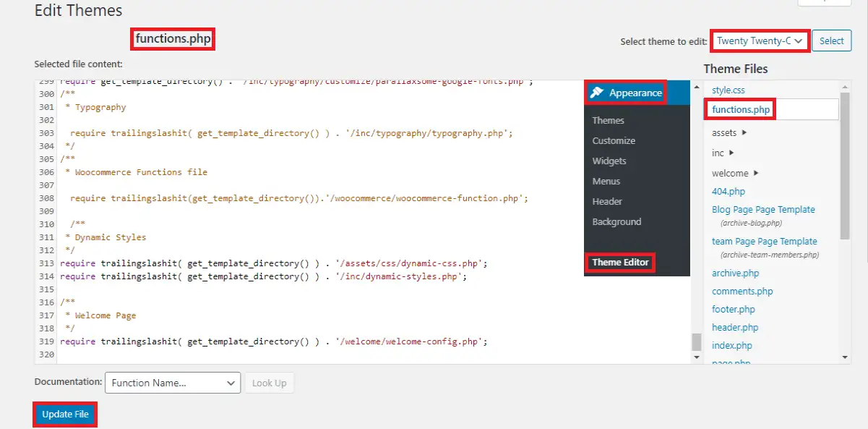Open Customize submenu item
This screenshot has width=868, height=429.
tap(614, 140)
